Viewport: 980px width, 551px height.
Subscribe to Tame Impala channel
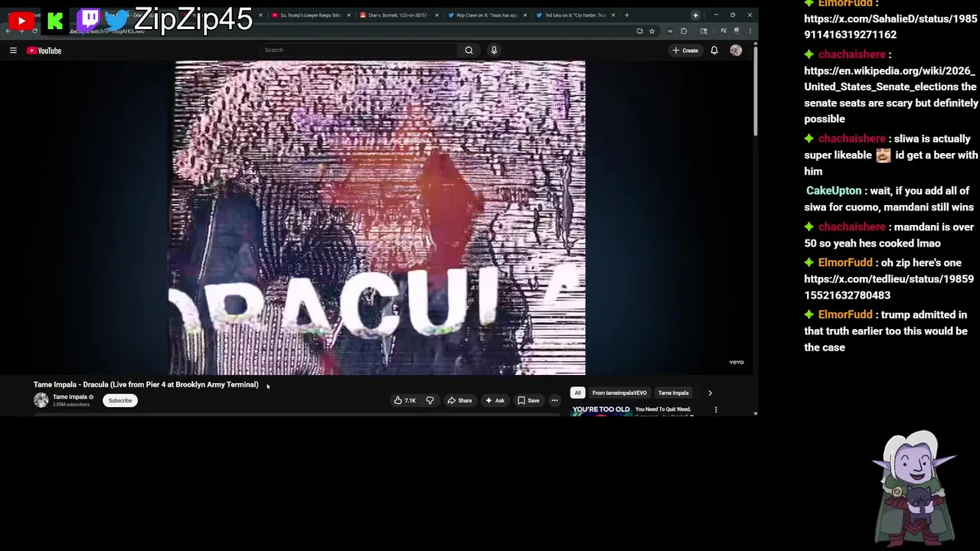click(x=120, y=400)
